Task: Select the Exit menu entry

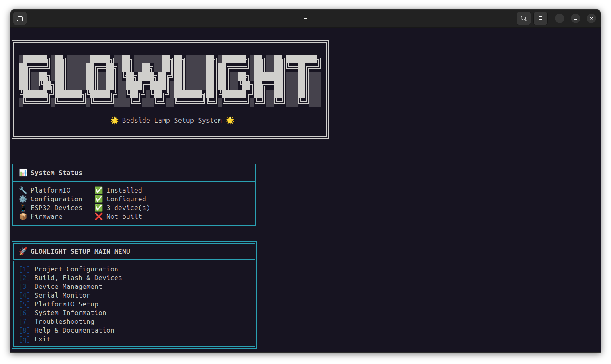Action: click(43, 339)
